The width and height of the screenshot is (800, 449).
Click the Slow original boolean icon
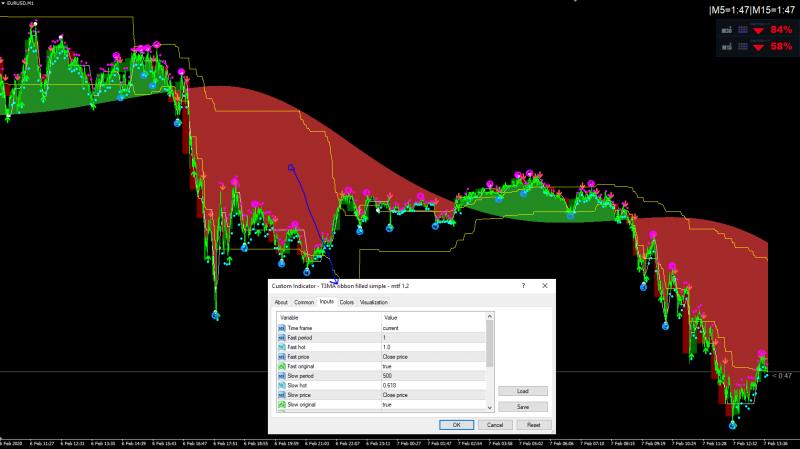282,405
